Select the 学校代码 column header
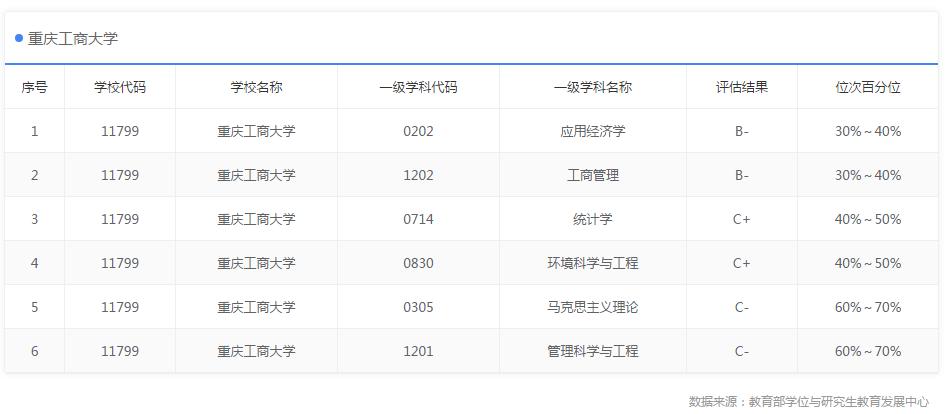948x414 pixels. click(120, 87)
